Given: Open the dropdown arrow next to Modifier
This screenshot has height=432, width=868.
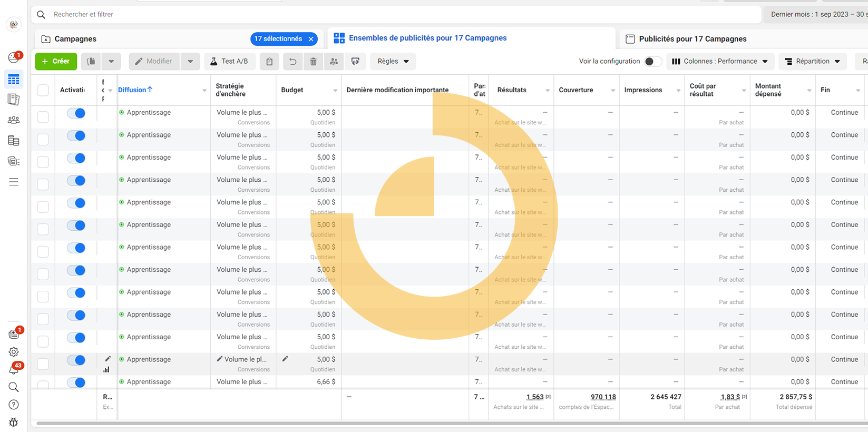Looking at the screenshot, I should [x=190, y=62].
